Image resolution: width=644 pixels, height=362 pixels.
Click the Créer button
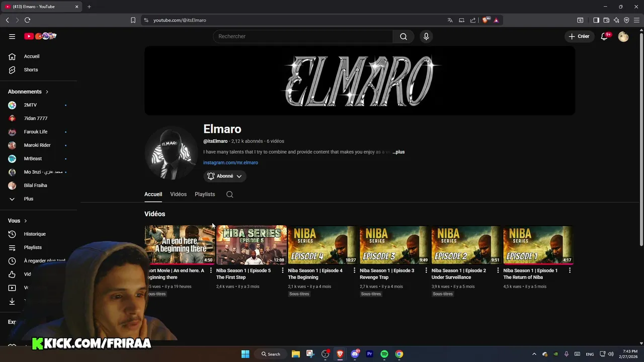click(x=579, y=36)
